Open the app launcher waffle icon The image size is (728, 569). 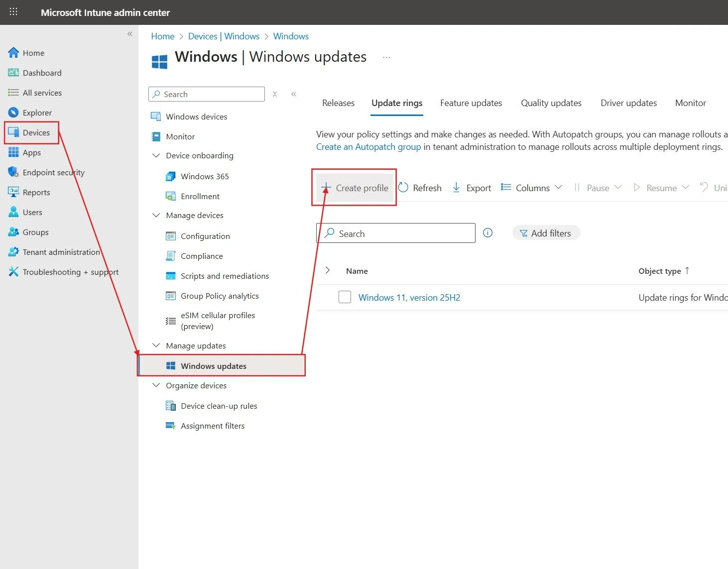point(13,12)
